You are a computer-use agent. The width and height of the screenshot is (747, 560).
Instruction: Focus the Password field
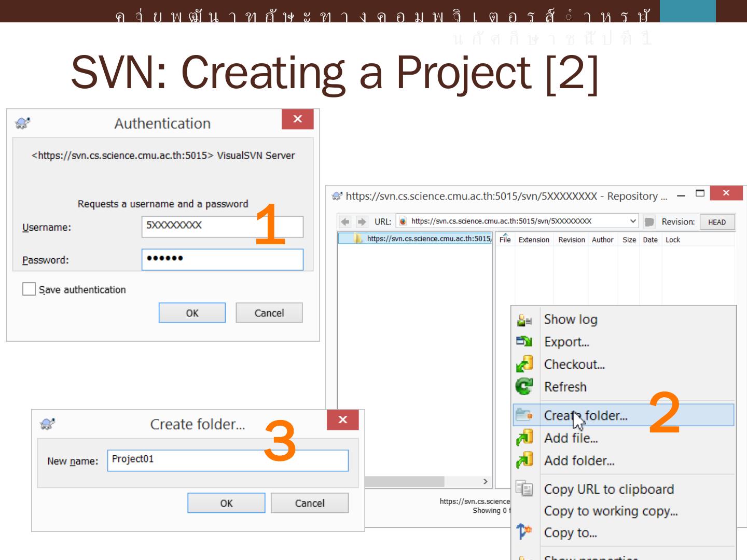click(222, 259)
